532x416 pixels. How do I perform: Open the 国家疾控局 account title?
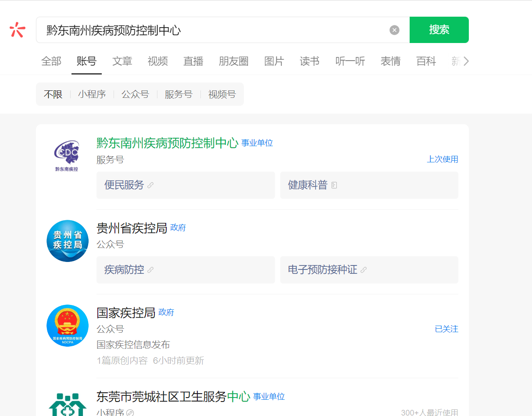tap(126, 312)
